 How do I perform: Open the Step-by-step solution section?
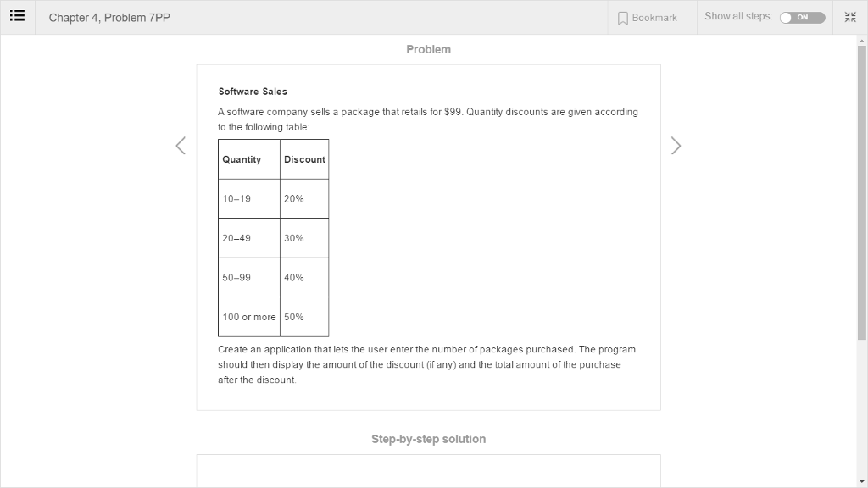point(428,439)
